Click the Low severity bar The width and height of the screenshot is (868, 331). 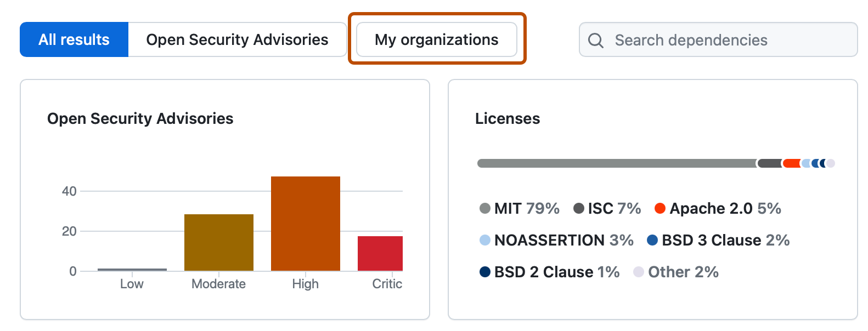132,269
